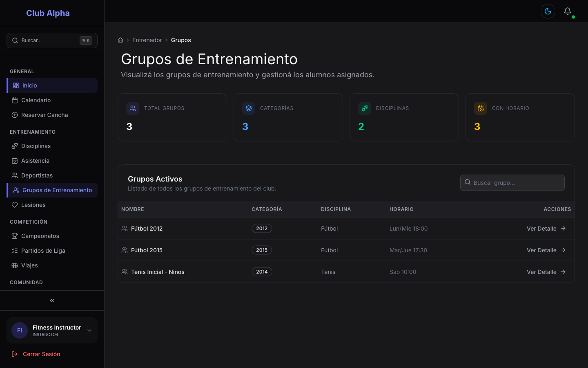Go to Entrenador breadcrumb link
The image size is (588, 368).
point(147,40)
